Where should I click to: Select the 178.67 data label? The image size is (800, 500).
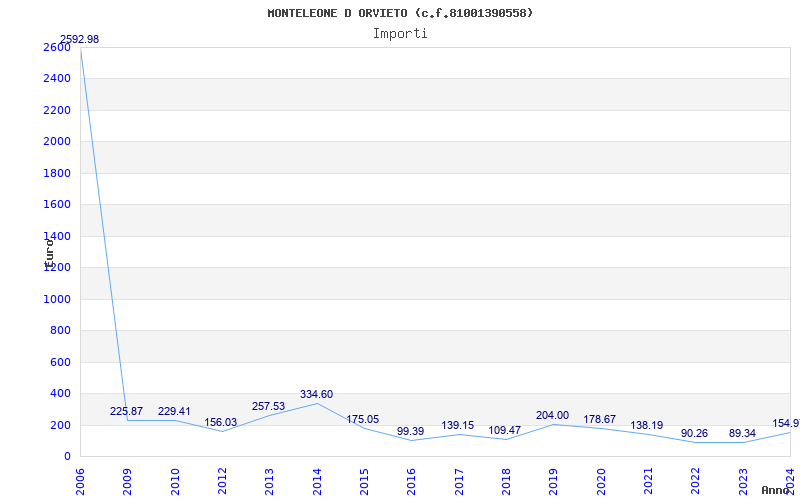click(x=599, y=419)
